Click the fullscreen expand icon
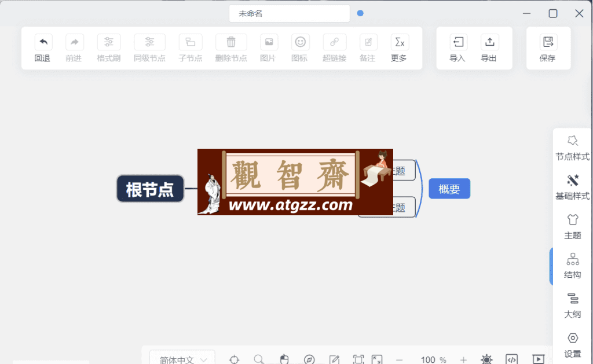Viewport: 593px width, 364px height. point(377,359)
